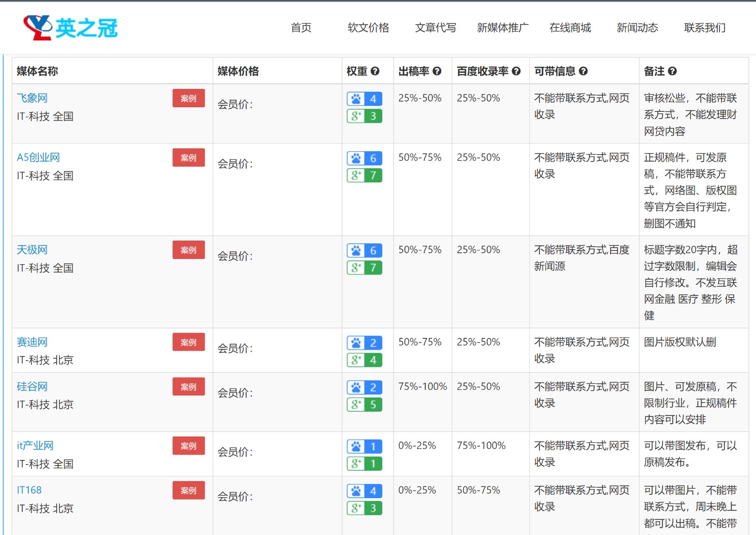Open the 在线商城 menu item
756x535 pixels.
click(x=570, y=28)
